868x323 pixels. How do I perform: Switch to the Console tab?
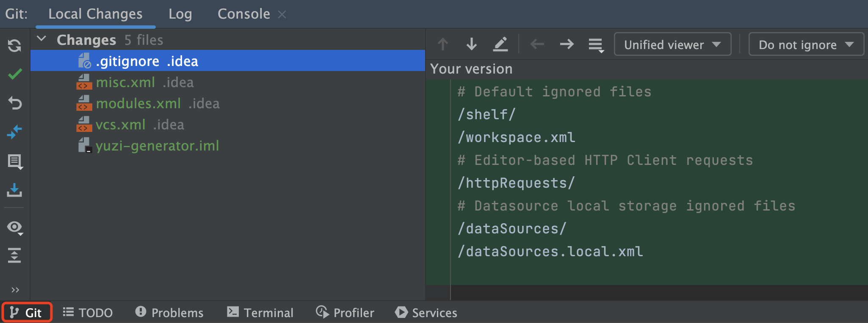243,14
